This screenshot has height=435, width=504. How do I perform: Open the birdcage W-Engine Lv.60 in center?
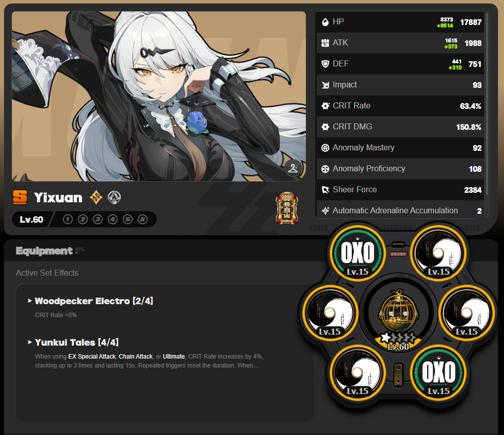[398, 313]
